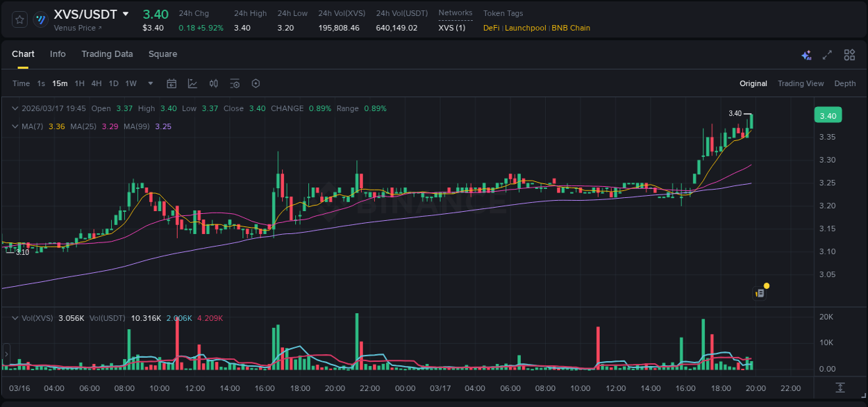Collapse the OHLC price info row
The width and height of the screenshot is (868, 407).
tap(15, 108)
